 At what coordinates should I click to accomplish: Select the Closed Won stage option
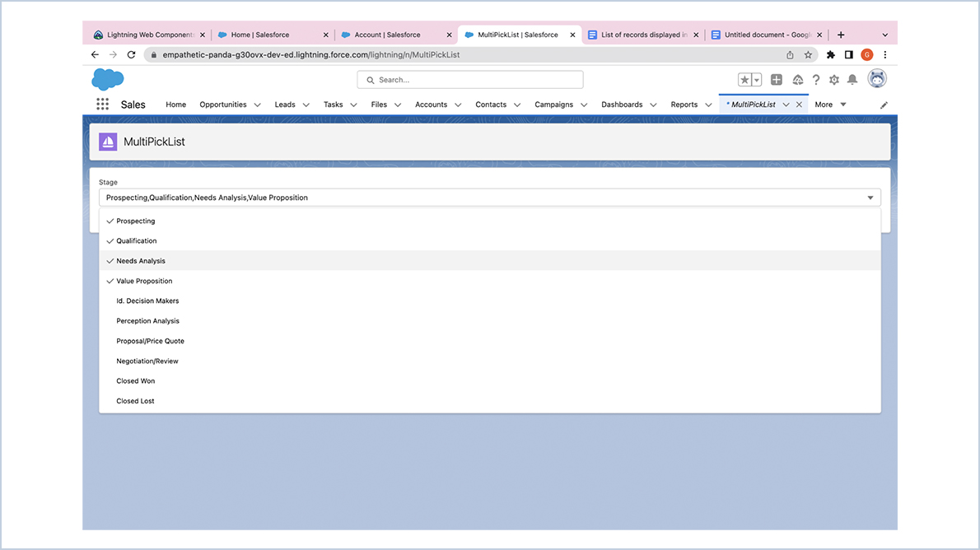(135, 380)
